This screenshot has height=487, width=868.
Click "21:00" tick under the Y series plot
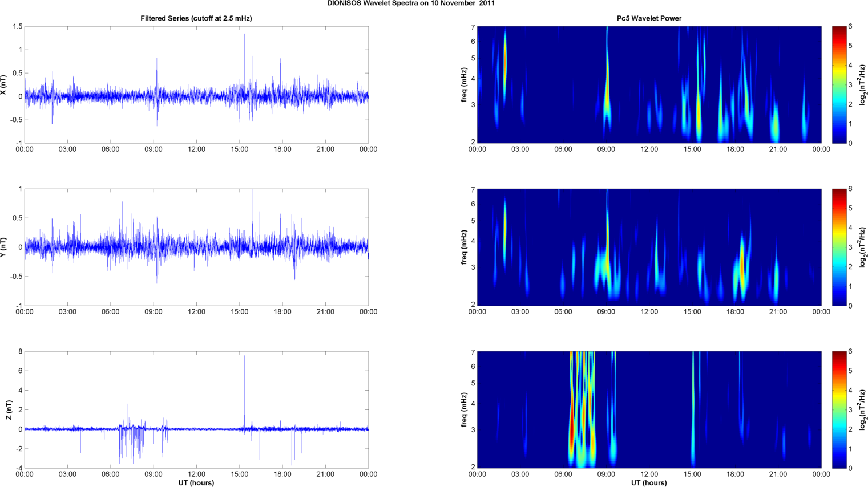click(325, 312)
